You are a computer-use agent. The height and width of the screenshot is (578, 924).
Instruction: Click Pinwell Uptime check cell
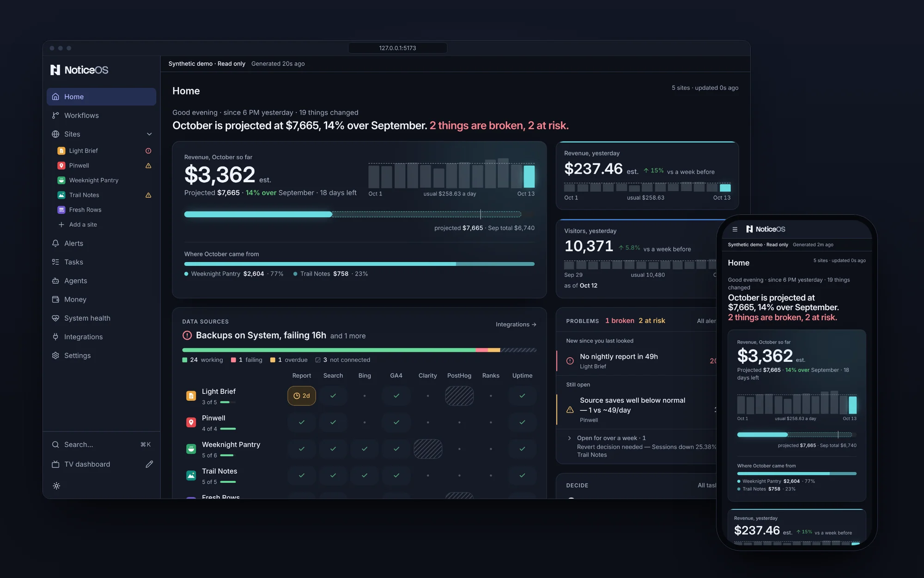tap(522, 423)
